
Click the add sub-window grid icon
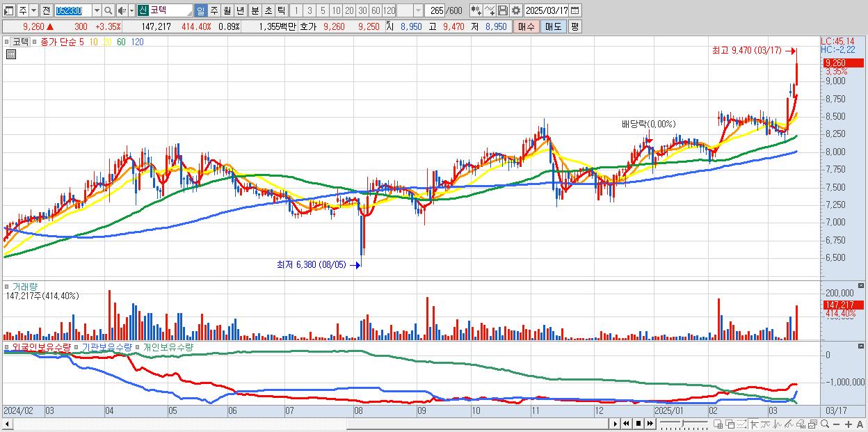(x=718, y=424)
